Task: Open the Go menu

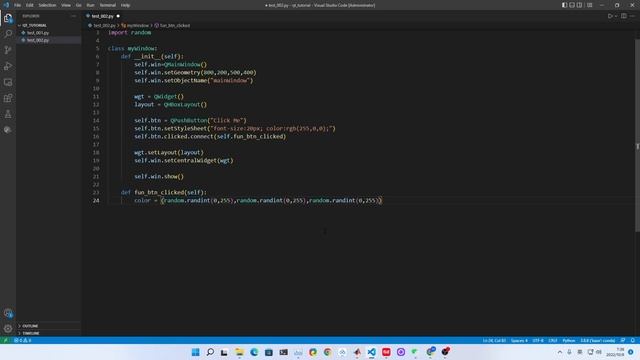Action: tap(78, 5)
